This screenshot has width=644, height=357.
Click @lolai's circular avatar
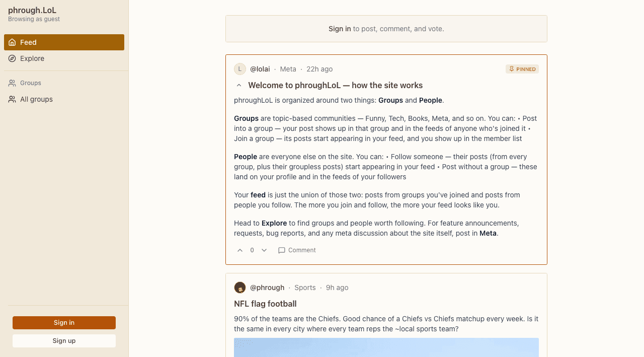click(x=240, y=69)
